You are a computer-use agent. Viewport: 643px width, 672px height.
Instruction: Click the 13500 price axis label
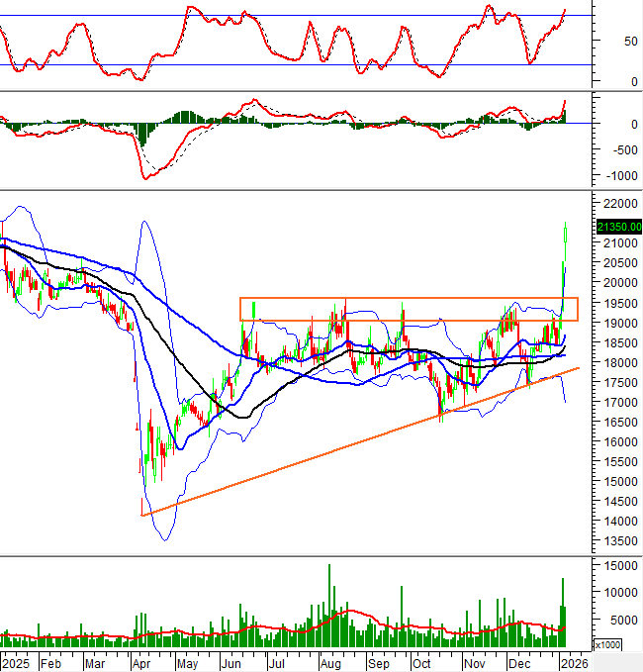(616, 541)
